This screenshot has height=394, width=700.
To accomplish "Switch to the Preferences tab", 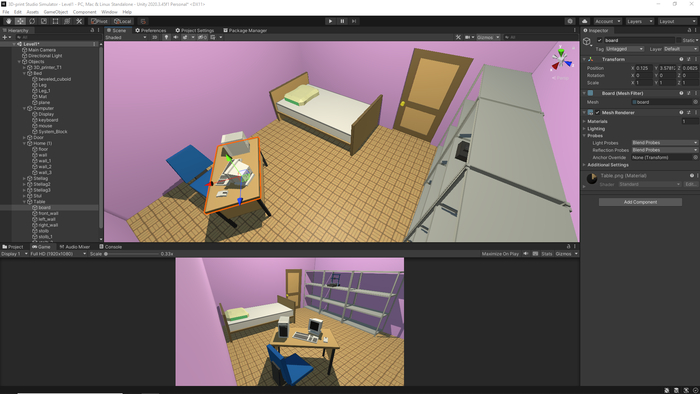I will [150, 30].
